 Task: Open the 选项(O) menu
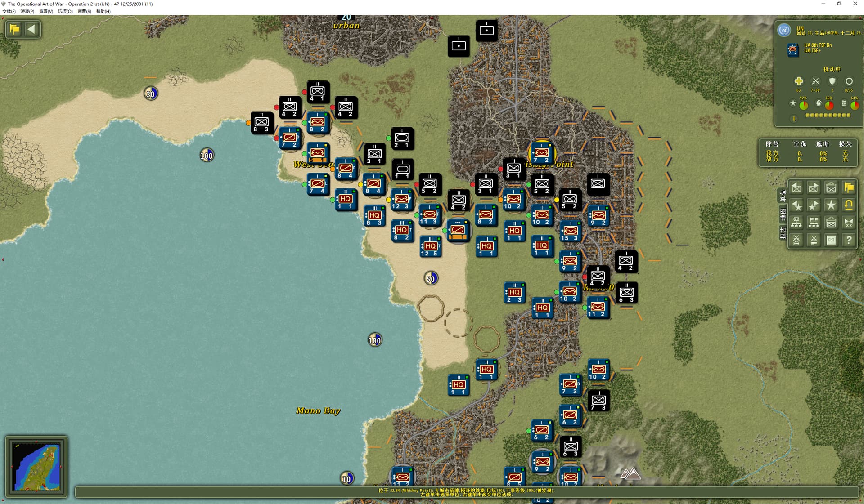(x=65, y=11)
